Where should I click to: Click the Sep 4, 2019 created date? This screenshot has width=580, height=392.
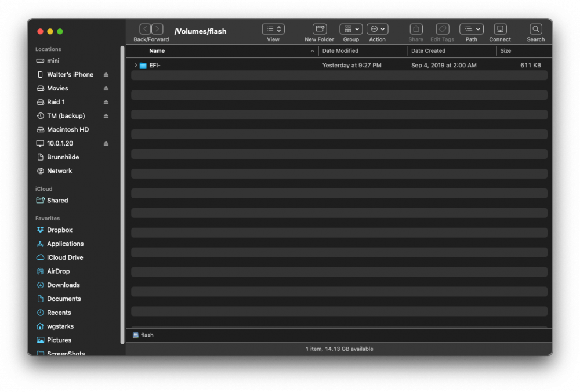[444, 65]
